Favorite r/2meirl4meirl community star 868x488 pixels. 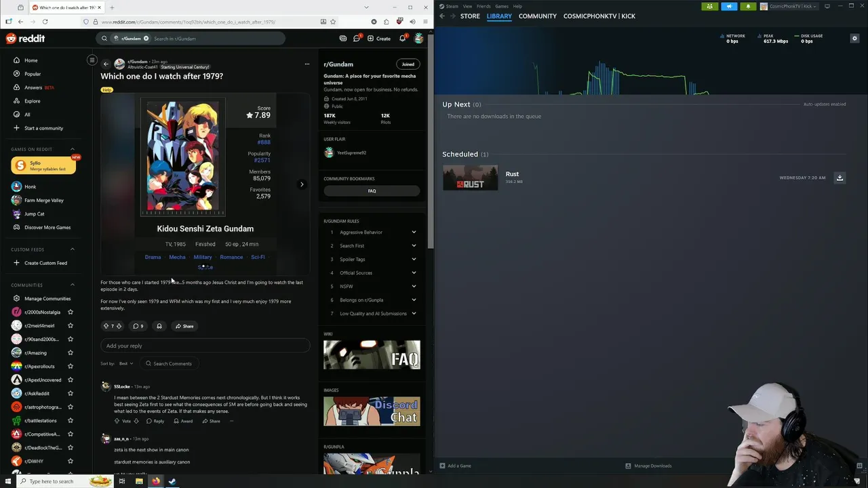(70, 325)
